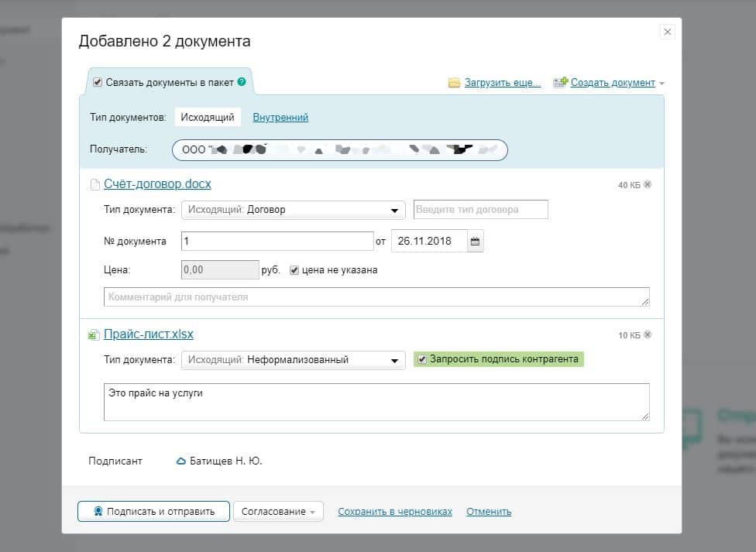Toggle Связать документы в пакет checkbox

point(98,82)
